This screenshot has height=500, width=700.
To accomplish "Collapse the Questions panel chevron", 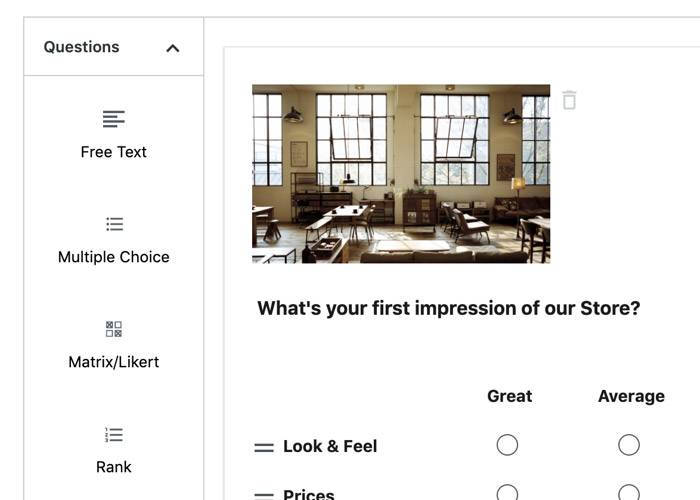I will point(173,48).
